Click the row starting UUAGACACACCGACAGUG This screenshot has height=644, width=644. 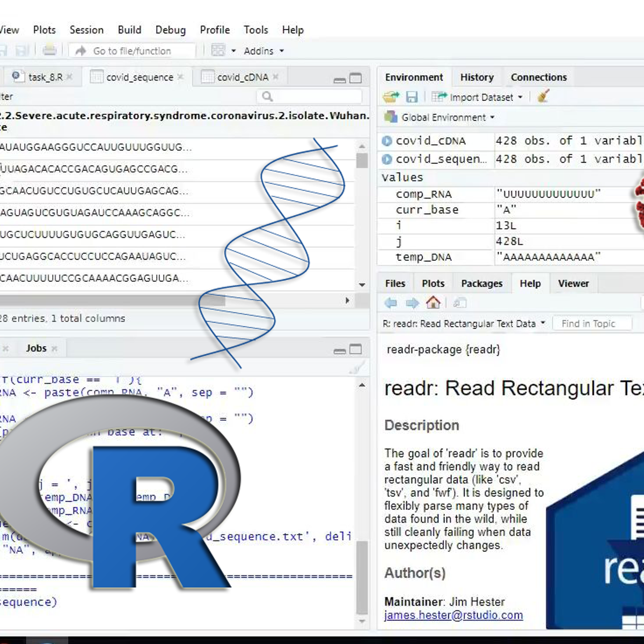point(177,170)
